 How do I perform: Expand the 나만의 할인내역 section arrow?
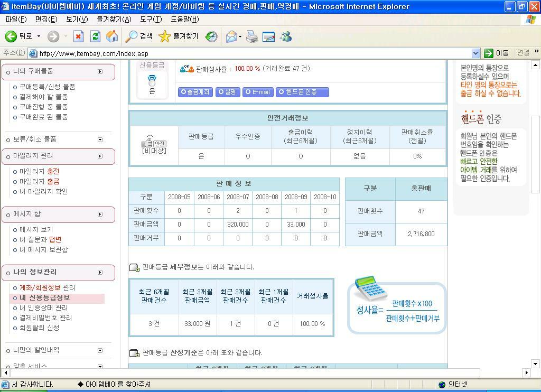[100, 351]
